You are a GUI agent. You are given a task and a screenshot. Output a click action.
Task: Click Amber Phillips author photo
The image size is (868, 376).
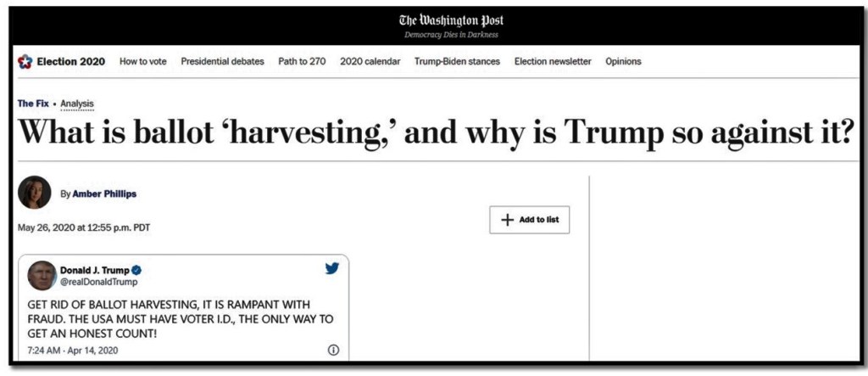coord(34,193)
